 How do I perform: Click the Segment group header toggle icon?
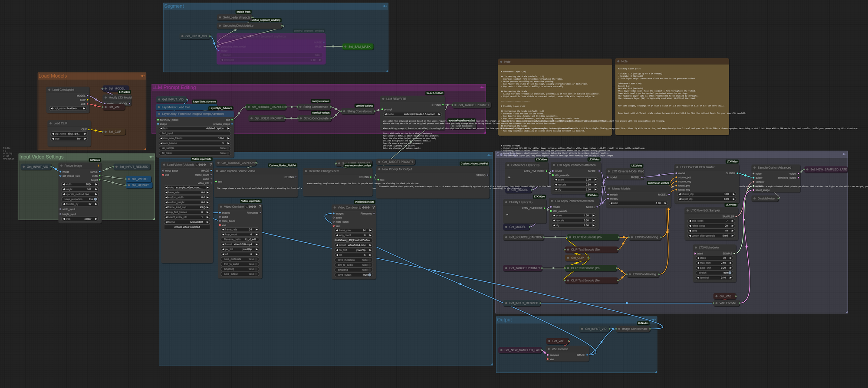[x=385, y=6]
